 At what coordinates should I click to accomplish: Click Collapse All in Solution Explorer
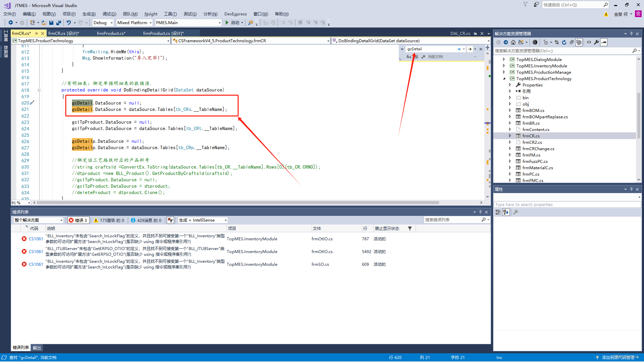(572, 42)
